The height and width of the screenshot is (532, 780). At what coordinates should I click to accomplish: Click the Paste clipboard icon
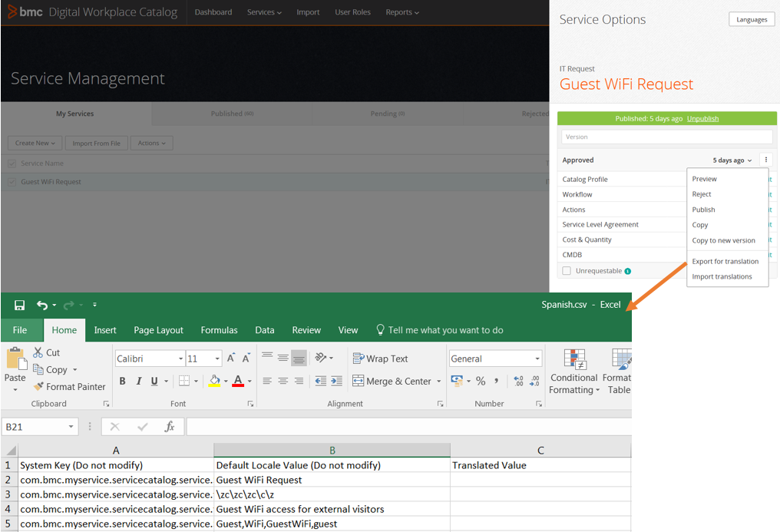pos(16,359)
